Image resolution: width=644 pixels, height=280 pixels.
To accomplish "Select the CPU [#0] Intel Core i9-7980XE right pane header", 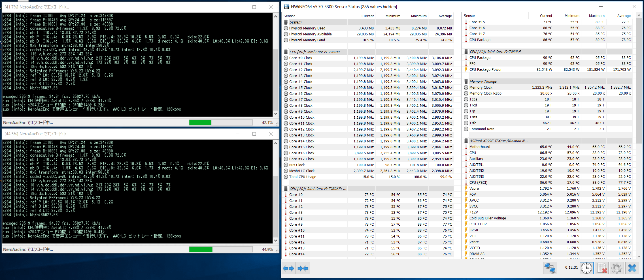I will 548,52.
